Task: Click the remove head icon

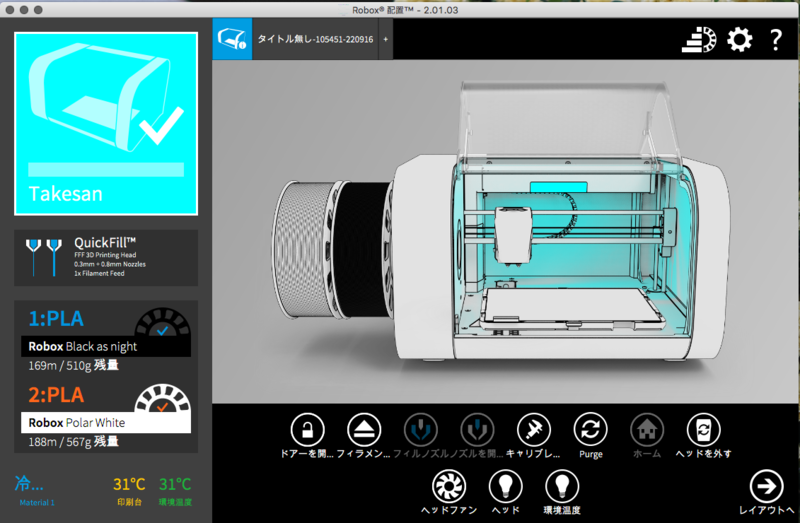Action: tap(704, 430)
